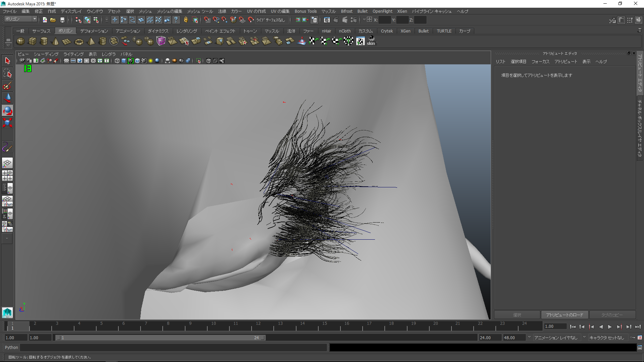Open the メッシュ menu
This screenshot has width=644, height=362.
145,11
